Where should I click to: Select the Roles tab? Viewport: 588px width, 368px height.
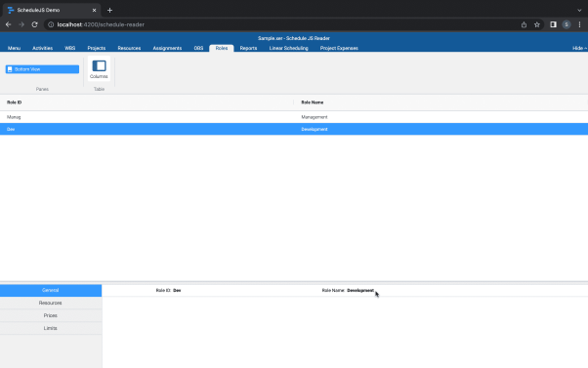click(x=222, y=48)
